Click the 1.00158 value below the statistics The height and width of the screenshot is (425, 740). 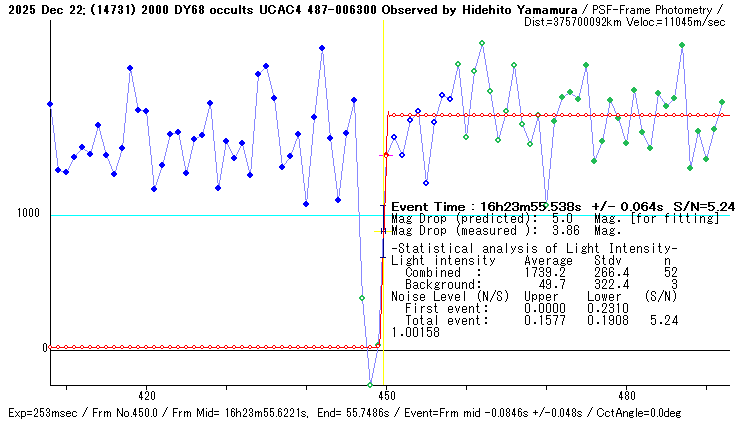[415, 332]
